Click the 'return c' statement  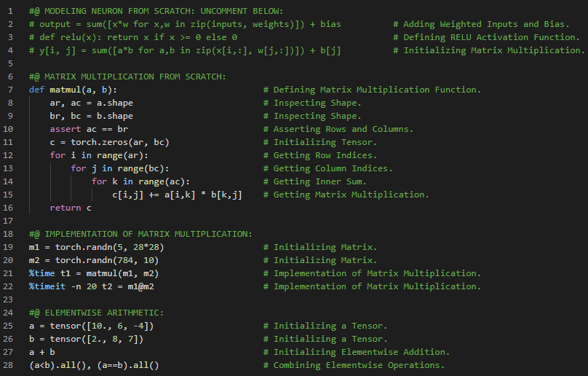71,208
